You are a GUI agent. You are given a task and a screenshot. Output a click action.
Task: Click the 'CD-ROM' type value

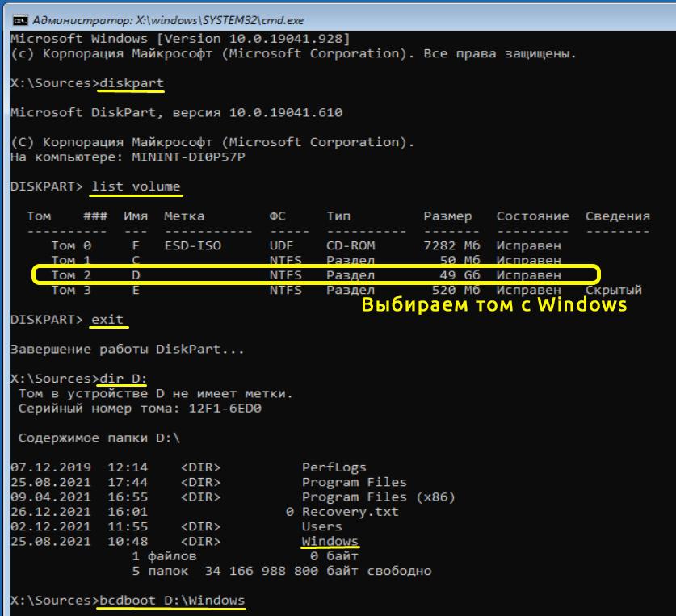click(x=351, y=245)
